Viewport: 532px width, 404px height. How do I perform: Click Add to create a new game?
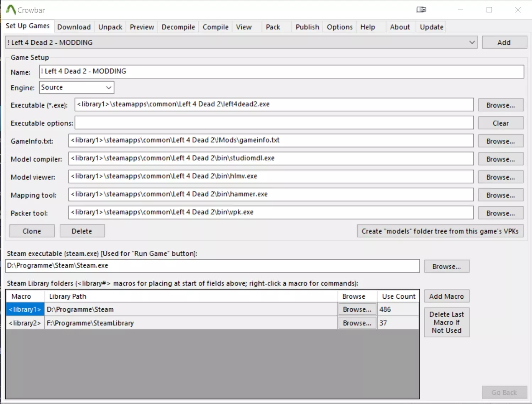point(504,43)
